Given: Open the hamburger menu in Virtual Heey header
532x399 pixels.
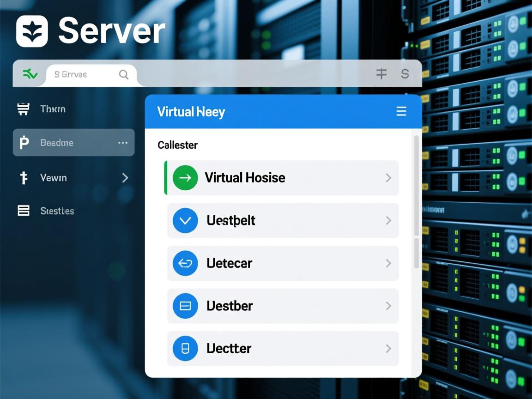Looking at the screenshot, I should [x=401, y=111].
